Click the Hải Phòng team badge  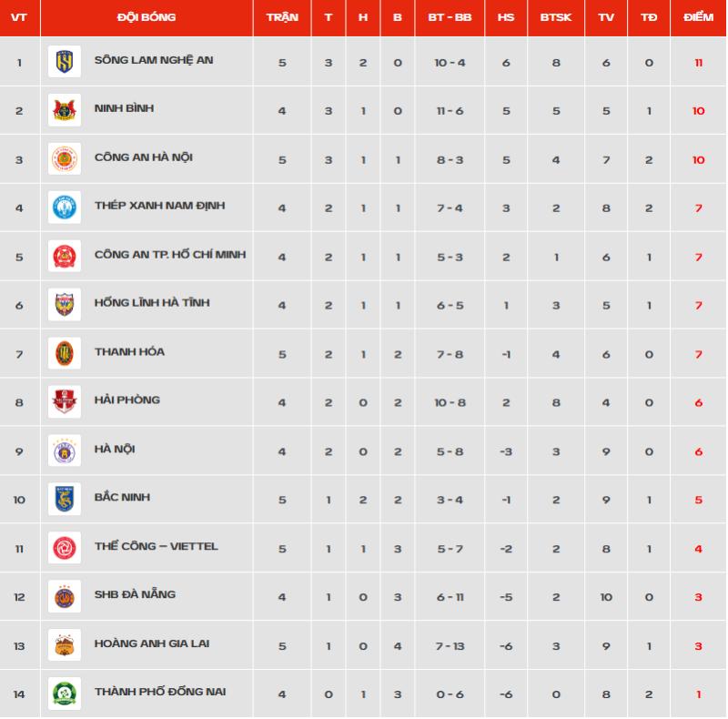point(65,401)
